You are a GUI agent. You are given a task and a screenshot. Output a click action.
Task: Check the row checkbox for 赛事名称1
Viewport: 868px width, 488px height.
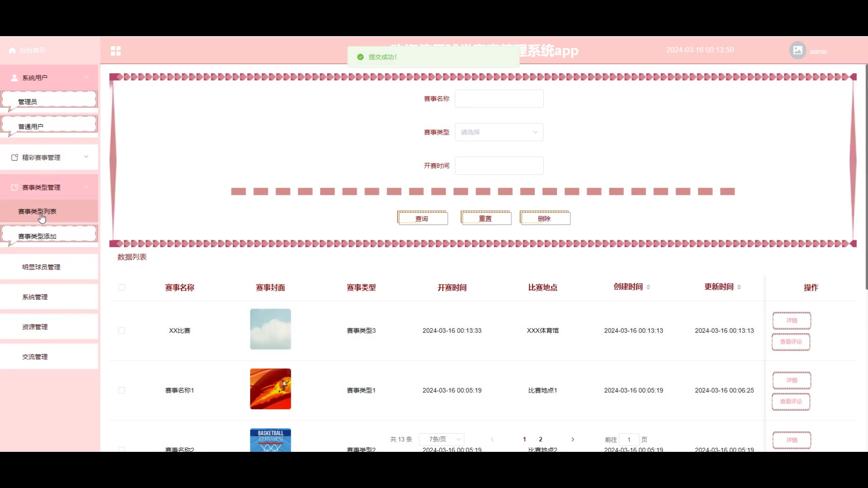[x=122, y=390]
